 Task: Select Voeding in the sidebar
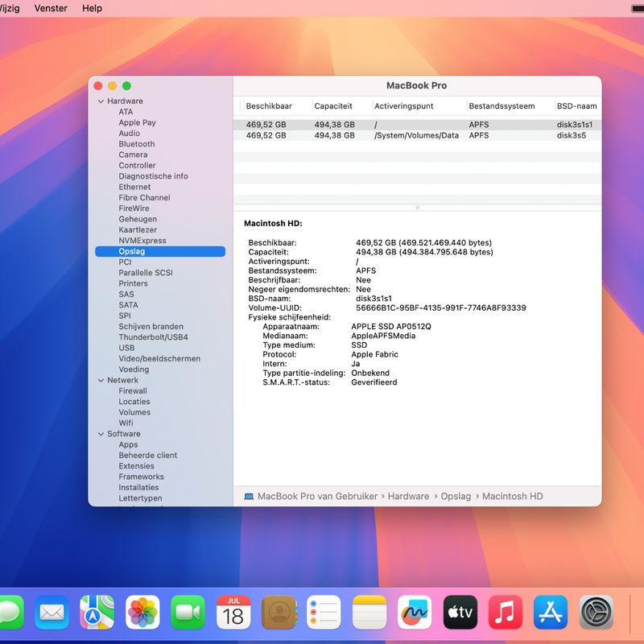(x=134, y=369)
